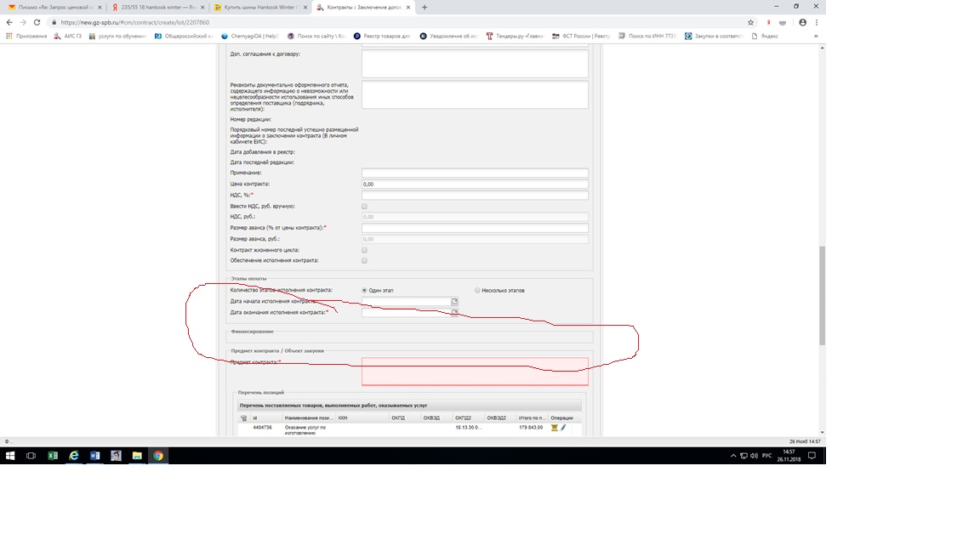Open Word from taskbar
Screen dimensions: 980x551
(x=95, y=456)
